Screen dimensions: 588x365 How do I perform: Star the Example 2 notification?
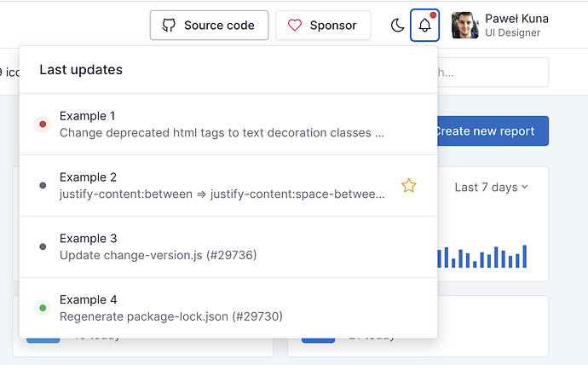tap(409, 185)
